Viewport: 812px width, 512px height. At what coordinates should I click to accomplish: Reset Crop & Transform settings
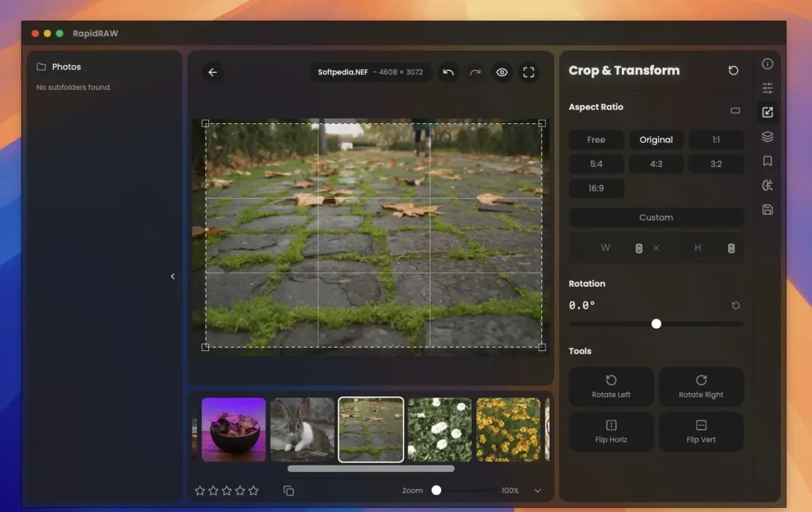(734, 70)
